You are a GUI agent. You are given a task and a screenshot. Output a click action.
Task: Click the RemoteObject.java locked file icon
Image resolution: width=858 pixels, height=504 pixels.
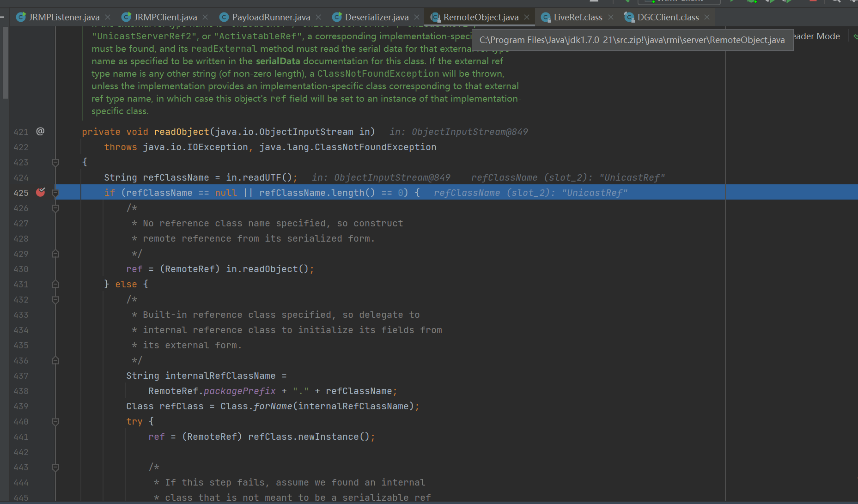(435, 17)
